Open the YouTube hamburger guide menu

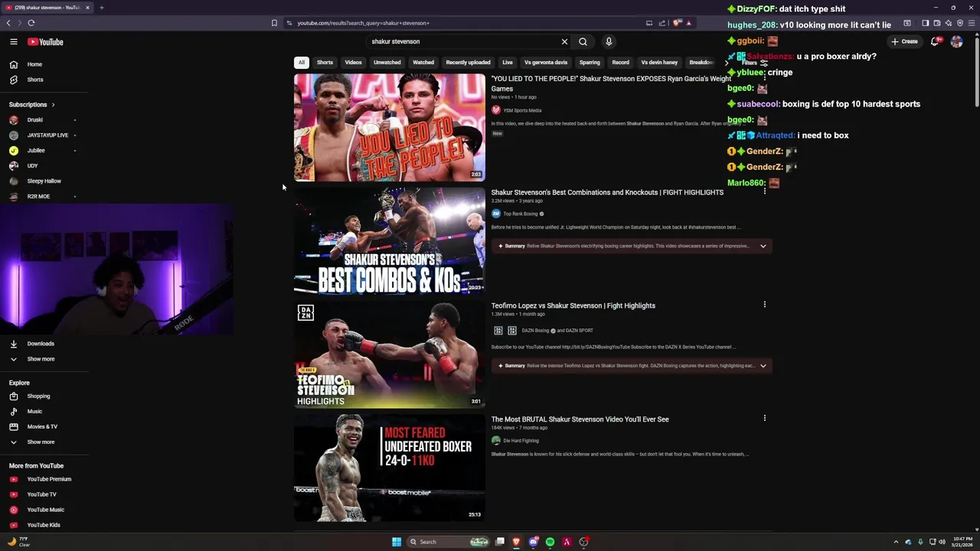14,42
